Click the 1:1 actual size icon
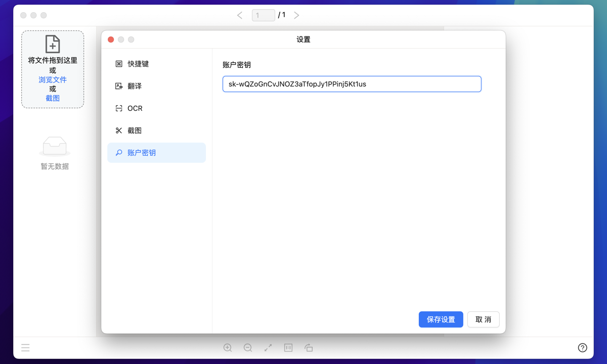This screenshot has height=364, width=607. click(288, 348)
